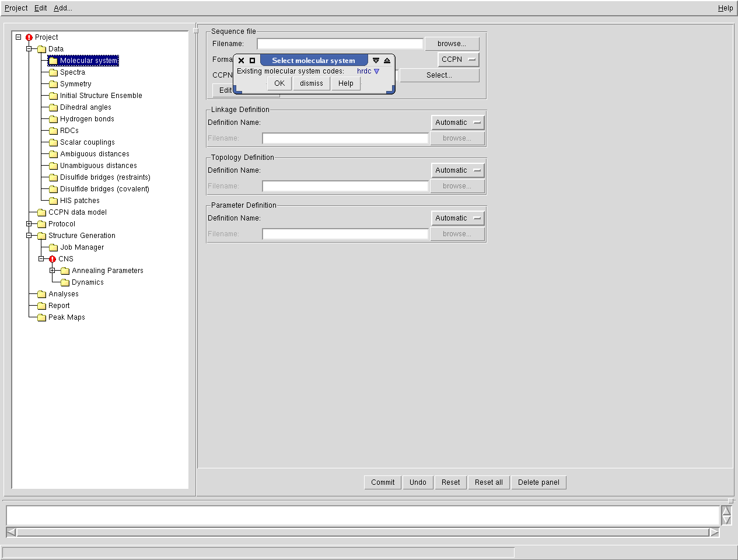Click the Peak Maps folder icon
Screen dimensions: 738x560
pyautogui.click(x=41, y=317)
